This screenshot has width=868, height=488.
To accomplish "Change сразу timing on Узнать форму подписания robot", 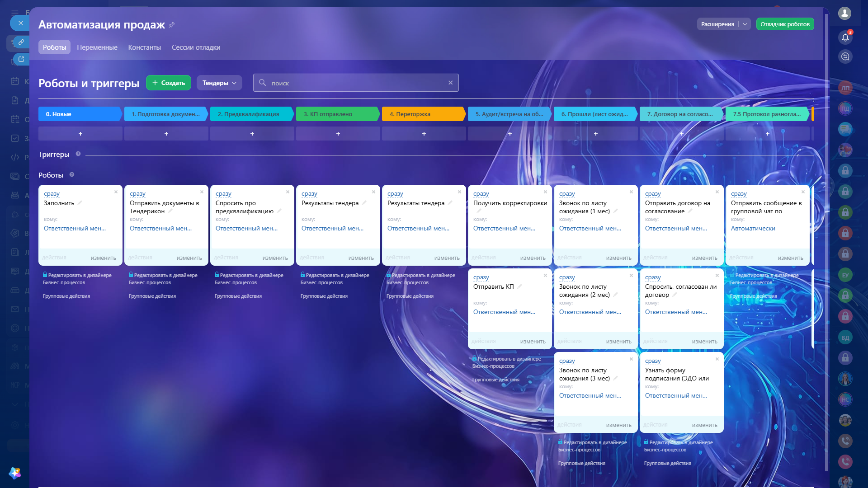I will coord(653,361).
